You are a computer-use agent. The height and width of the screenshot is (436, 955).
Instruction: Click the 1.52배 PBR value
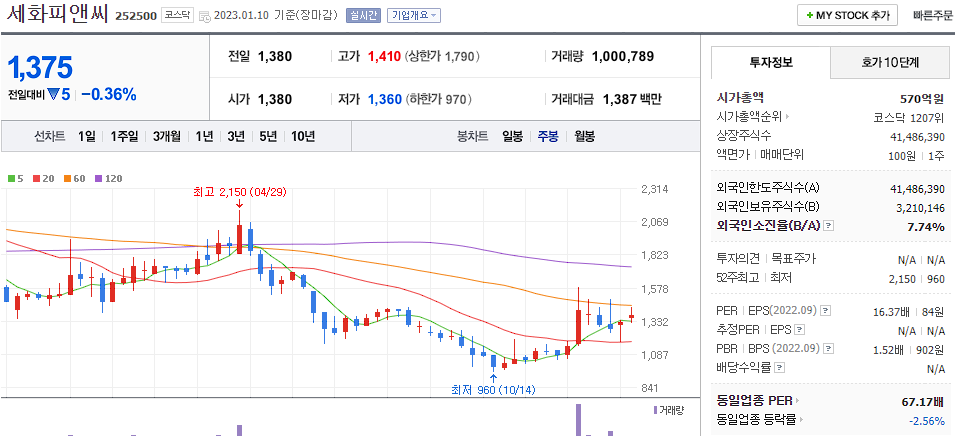(891, 350)
